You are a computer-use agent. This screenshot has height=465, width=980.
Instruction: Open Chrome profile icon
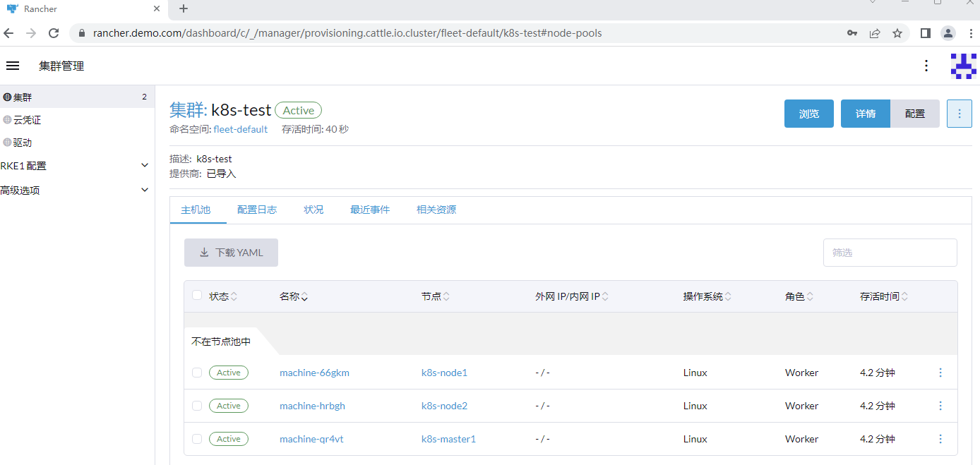pos(948,33)
